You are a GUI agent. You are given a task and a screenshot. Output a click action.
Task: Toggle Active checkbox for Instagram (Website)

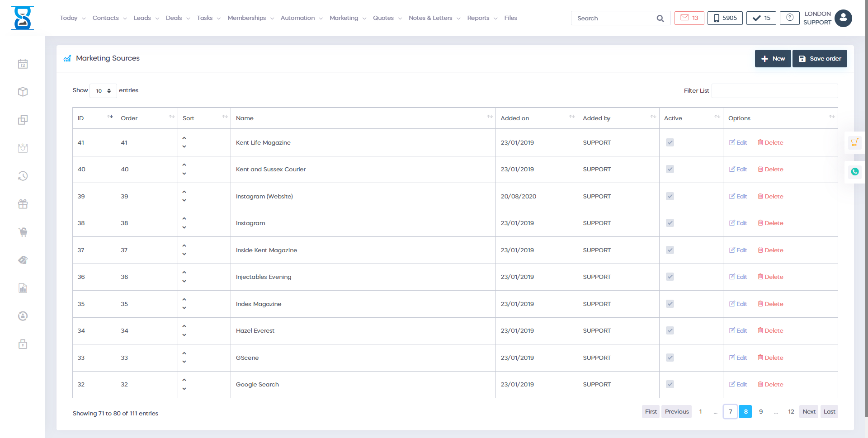(x=670, y=197)
